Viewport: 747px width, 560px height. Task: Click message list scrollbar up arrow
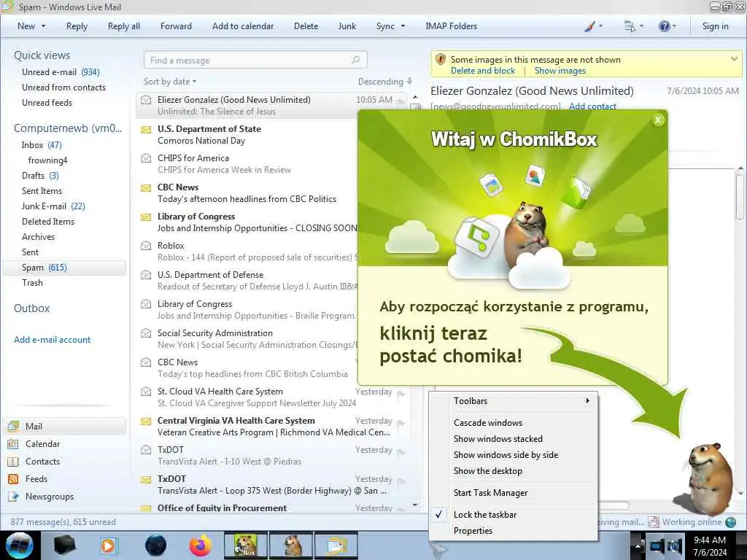coord(415,97)
